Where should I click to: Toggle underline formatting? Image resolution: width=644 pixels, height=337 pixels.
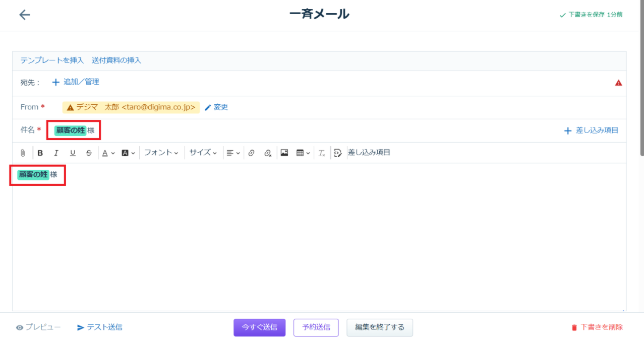pos(73,153)
